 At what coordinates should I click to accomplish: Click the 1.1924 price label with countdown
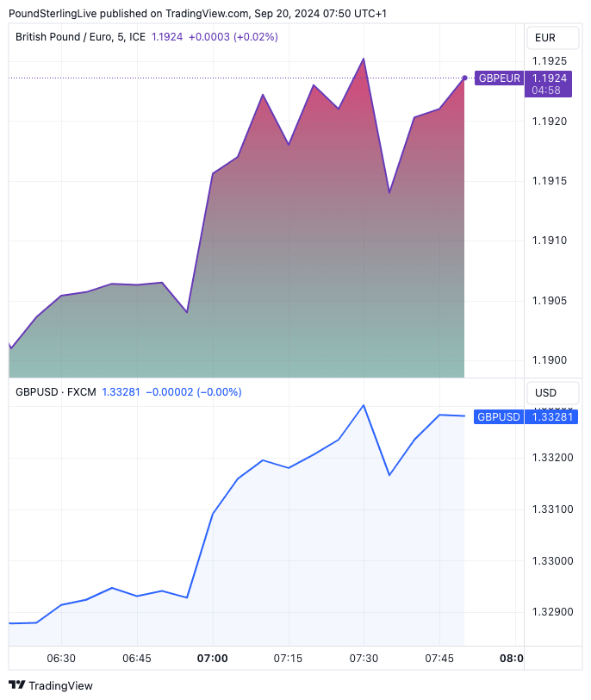pyautogui.click(x=550, y=84)
